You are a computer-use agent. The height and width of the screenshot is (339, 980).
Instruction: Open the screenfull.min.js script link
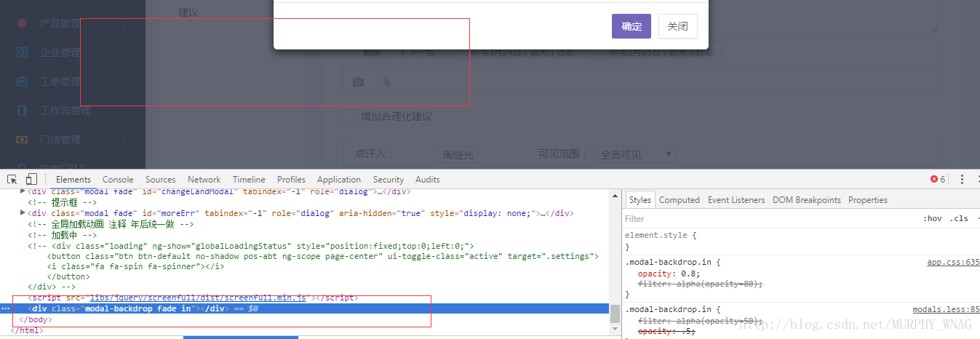click(199, 298)
